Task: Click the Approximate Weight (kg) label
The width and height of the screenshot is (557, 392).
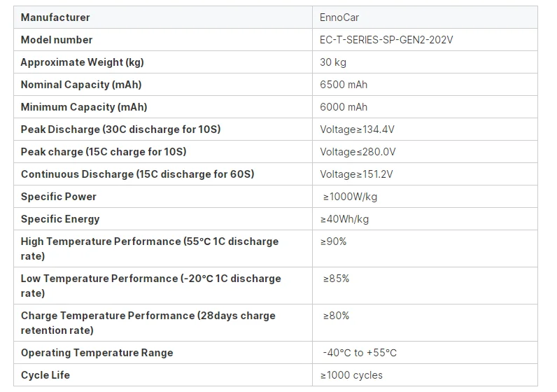Action: click(x=82, y=62)
